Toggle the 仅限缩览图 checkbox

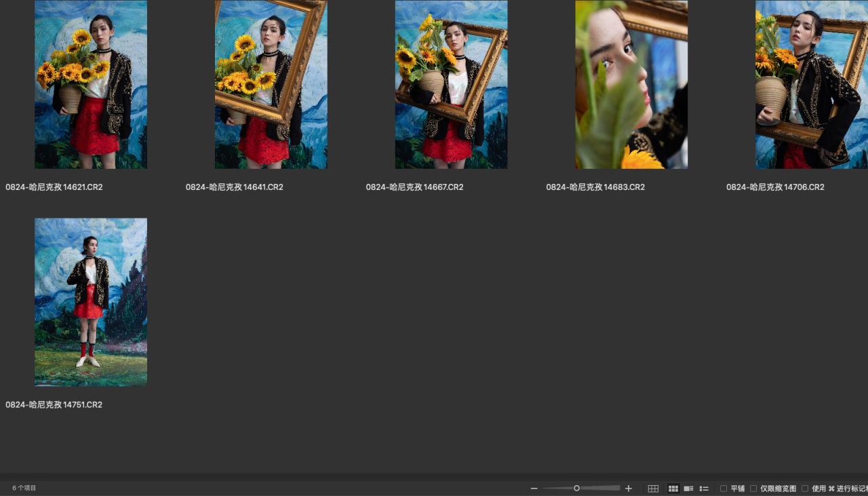point(753,489)
